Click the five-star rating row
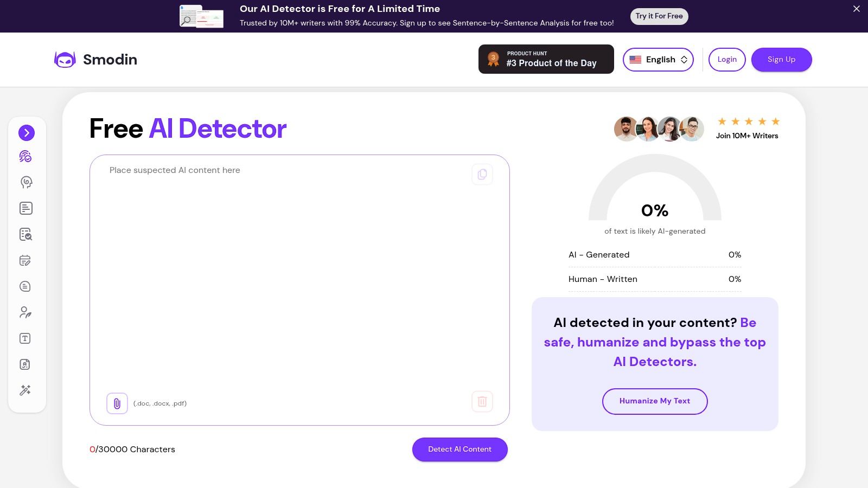Viewport: 868px width, 488px height. pyautogui.click(x=749, y=121)
